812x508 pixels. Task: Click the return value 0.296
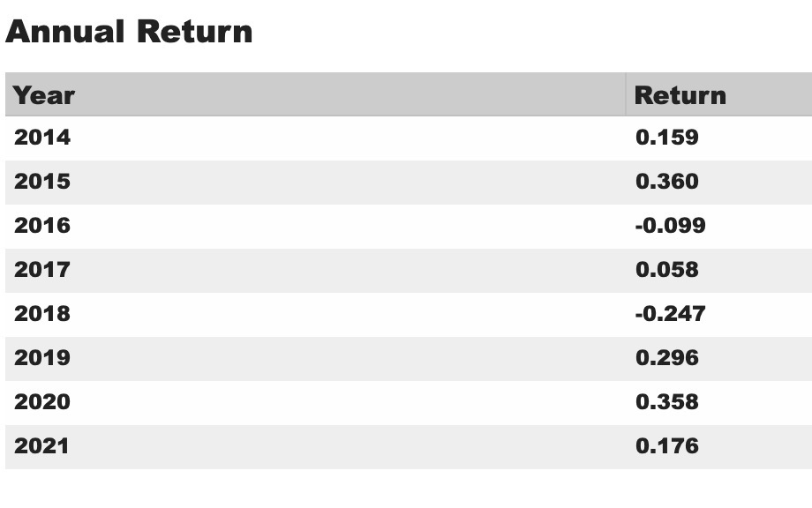pyautogui.click(x=666, y=358)
